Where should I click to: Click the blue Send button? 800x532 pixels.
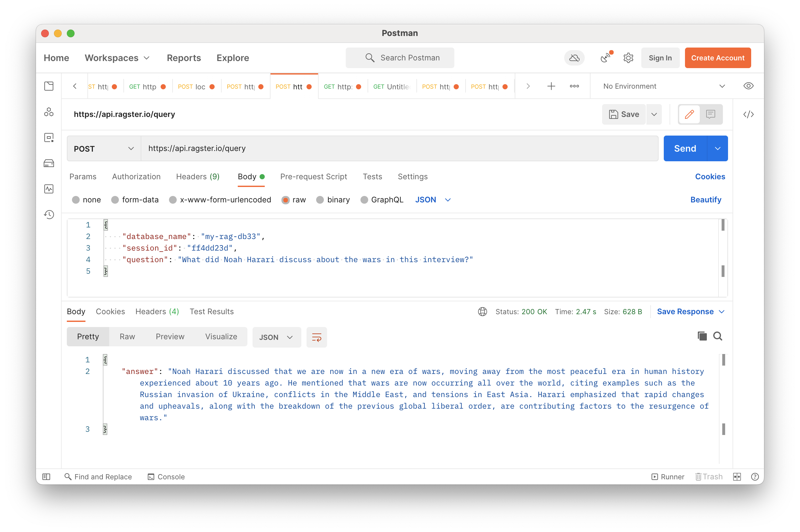(x=685, y=149)
